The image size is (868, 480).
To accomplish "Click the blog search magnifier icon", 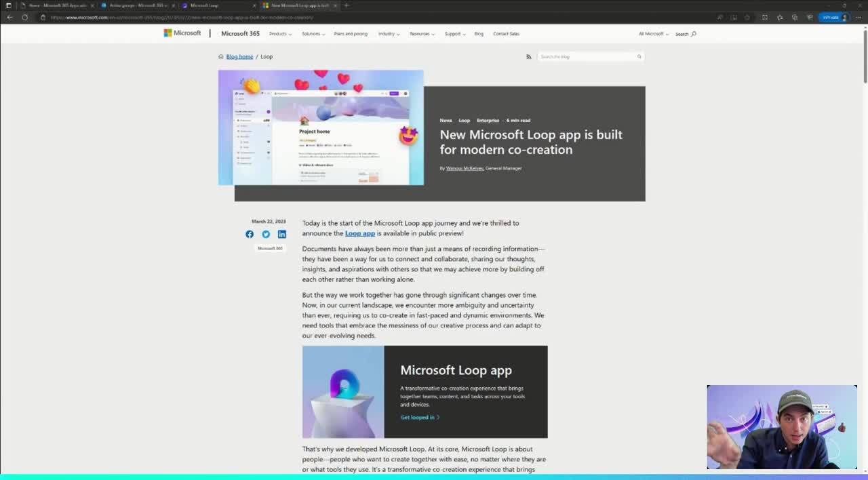I will pyautogui.click(x=638, y=56).
